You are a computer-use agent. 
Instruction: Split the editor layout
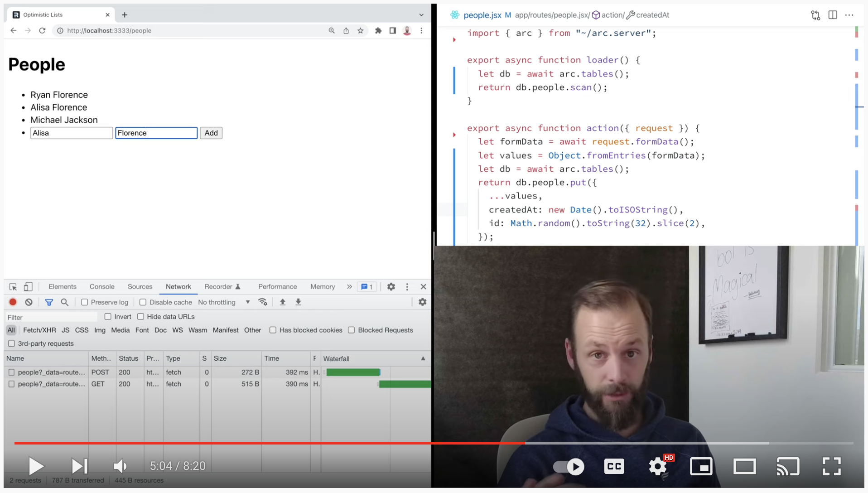833,15
